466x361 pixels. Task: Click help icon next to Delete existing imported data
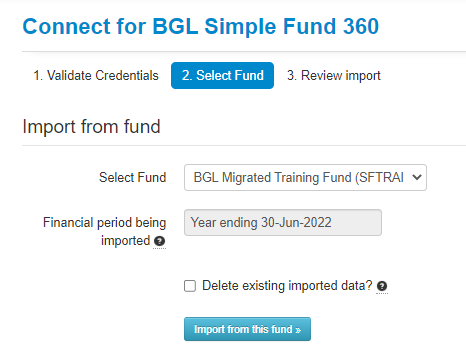(382, 286)
